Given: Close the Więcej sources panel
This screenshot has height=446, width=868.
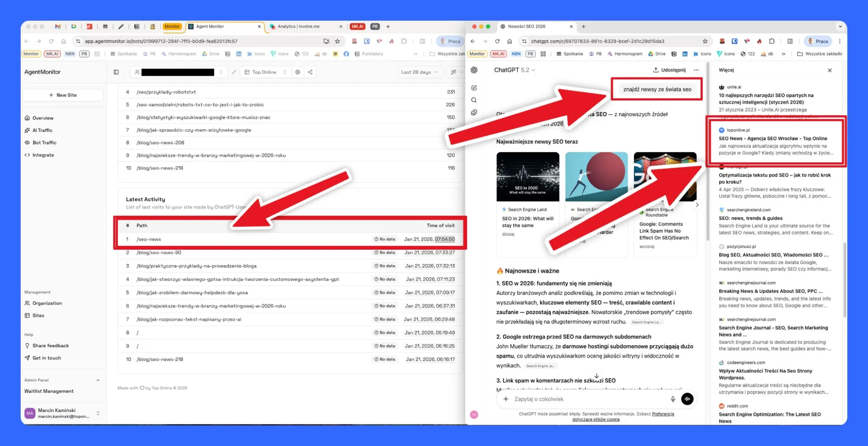Looking at the screenshot, I should pyautogui.click(x=830, y=70).
